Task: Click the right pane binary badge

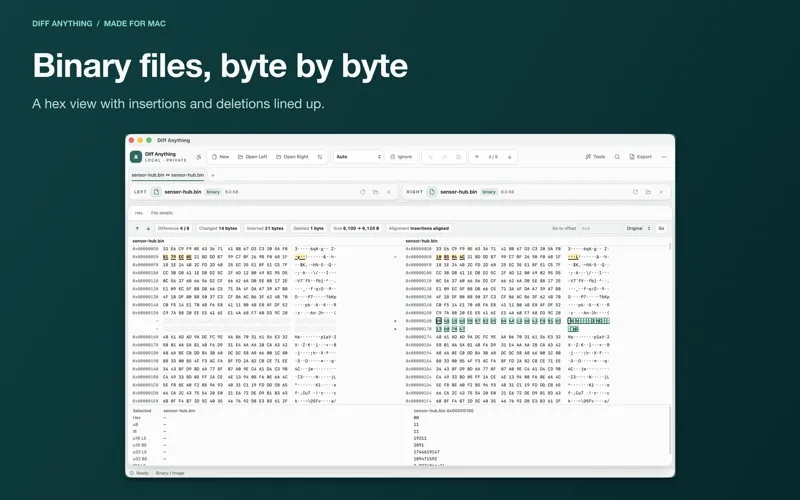Action: pyautogui.click(x=489, y=192)
